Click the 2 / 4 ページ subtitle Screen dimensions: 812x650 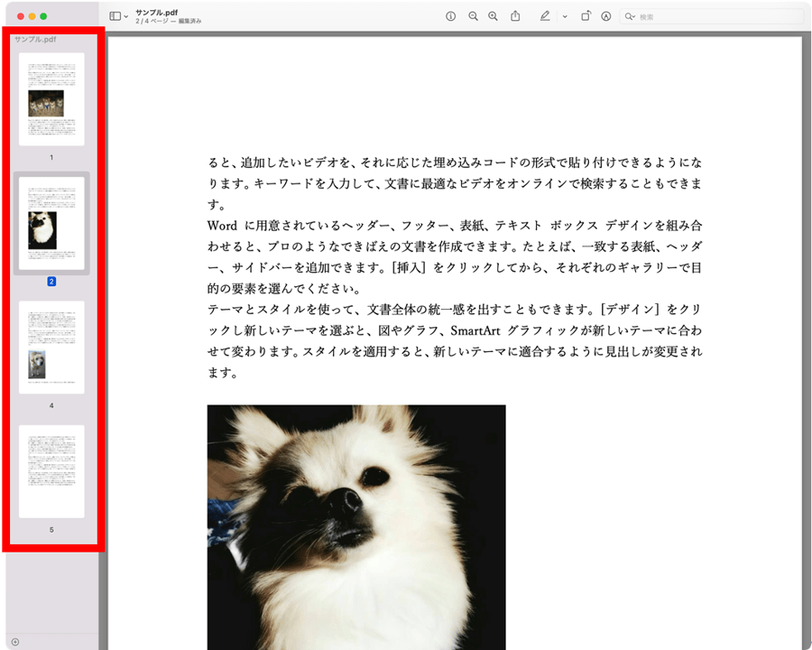pos(169,22)
